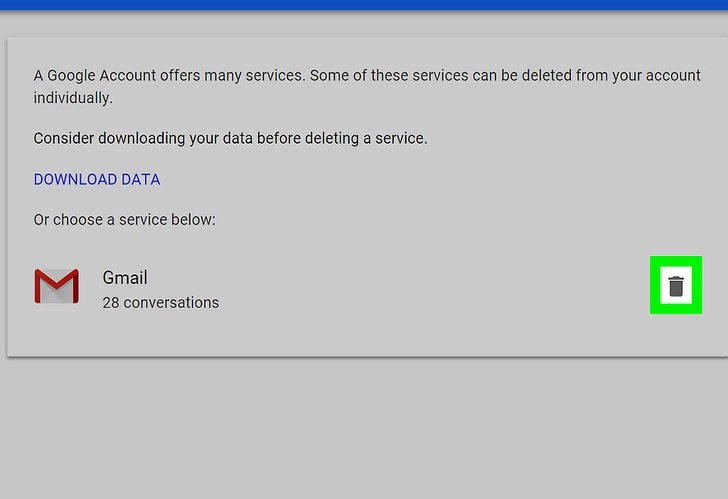Click the blue header bar at top
Image resolution: width=728 pixels, height=499 pixels.
click(x=364, y=4)
